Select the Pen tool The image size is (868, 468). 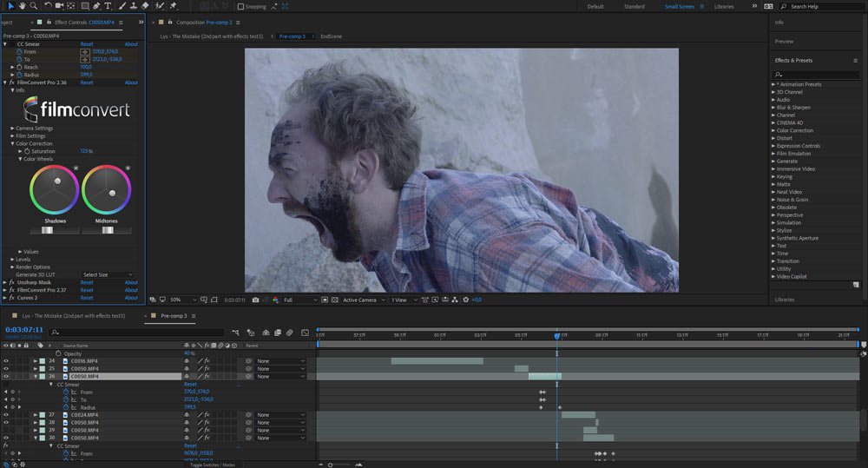point(96,5)
